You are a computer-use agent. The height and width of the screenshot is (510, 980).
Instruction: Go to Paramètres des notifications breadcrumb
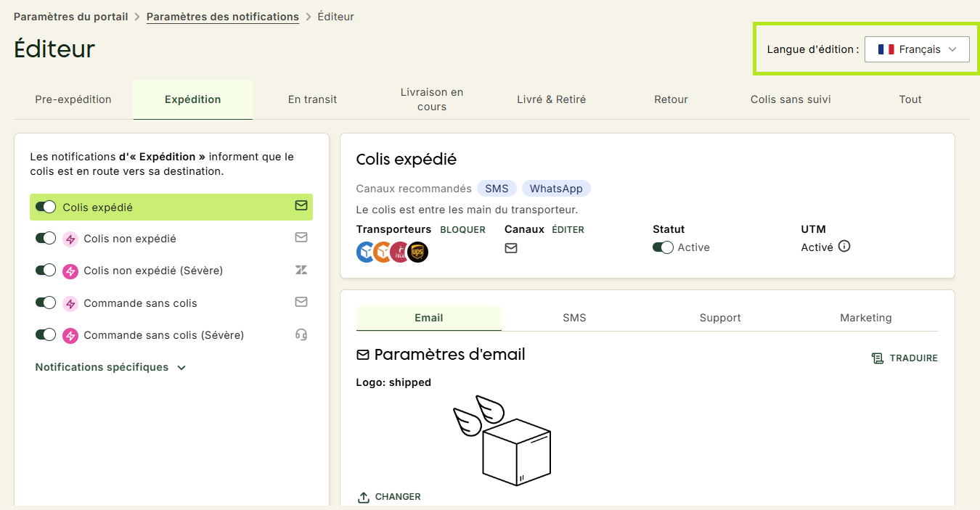(x=223, y=17)
